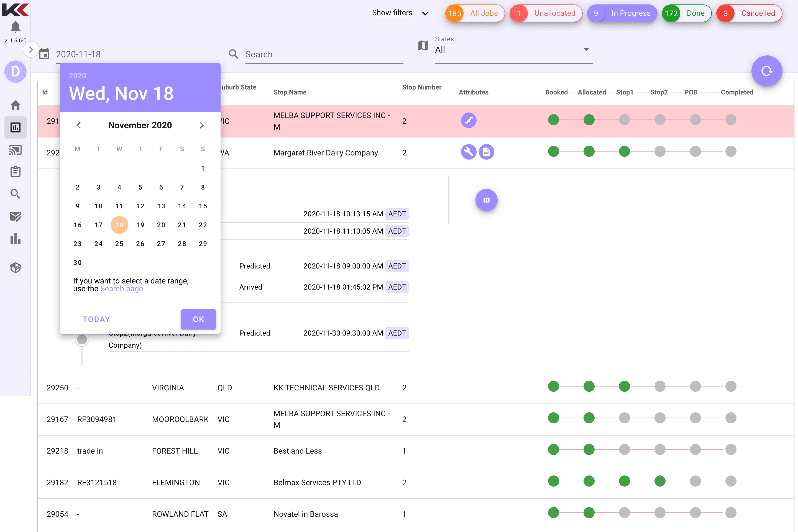Navigate to previous month in calendar
This screenshot has width=798, height=532.
(78, 125)
